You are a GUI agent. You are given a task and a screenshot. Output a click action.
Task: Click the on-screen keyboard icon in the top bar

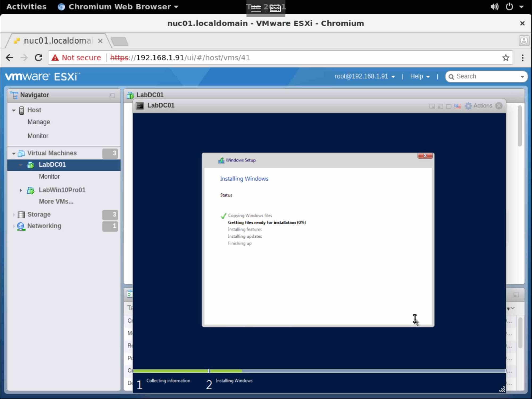(275, 9)
